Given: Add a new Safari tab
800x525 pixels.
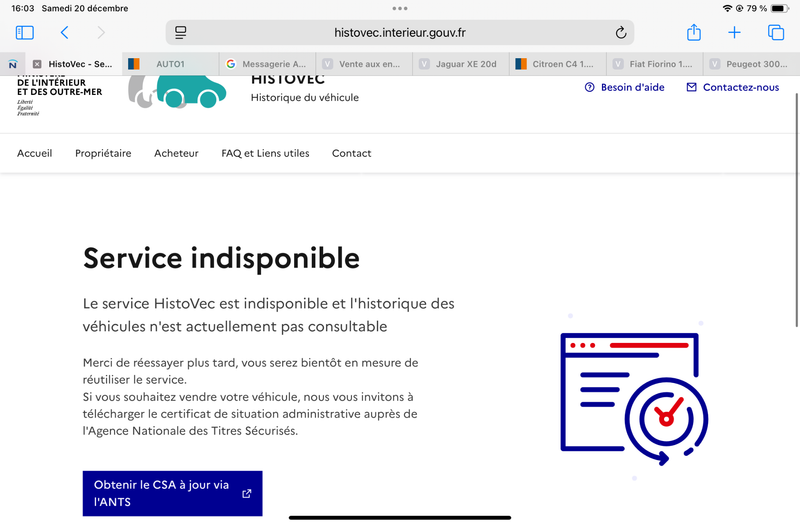Looking at the screenshot, I should [734, 33].
